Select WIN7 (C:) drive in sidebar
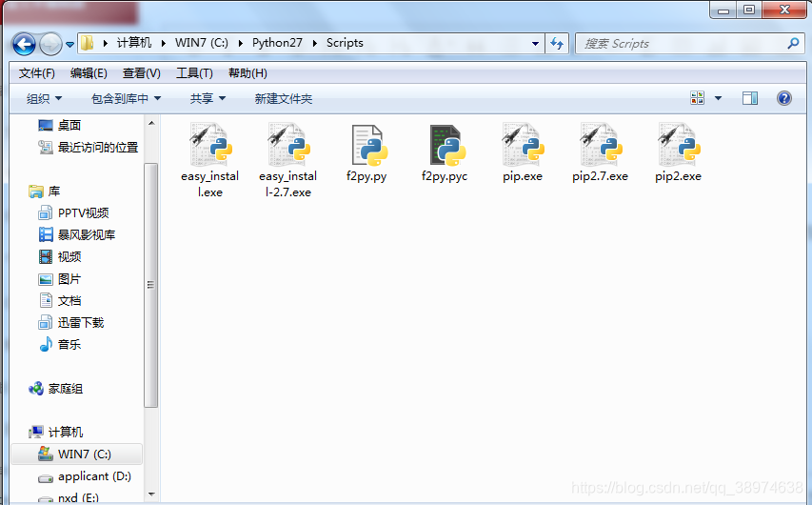 point(77,454)
